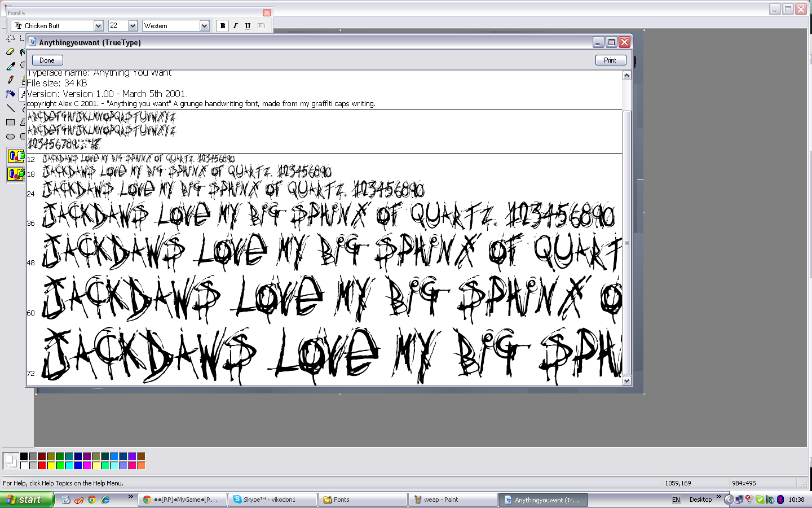812x508 pixels.
Task: Switch to the weap - Paint taskbar button
Action: pos(453,500)
